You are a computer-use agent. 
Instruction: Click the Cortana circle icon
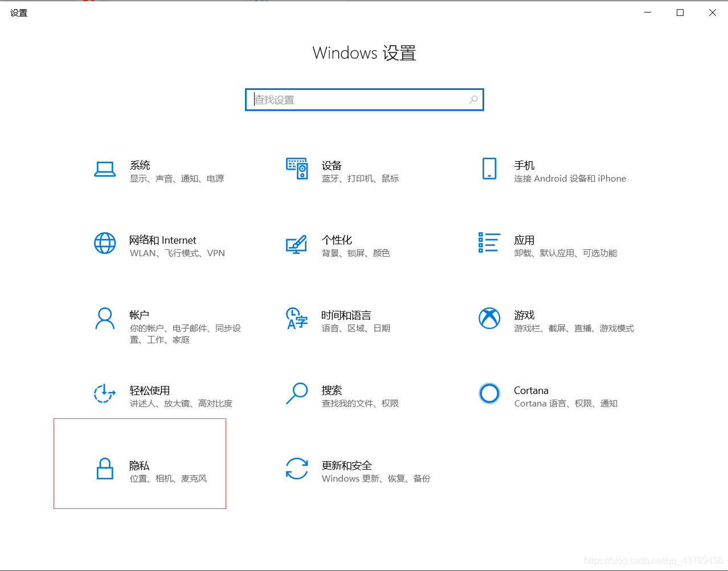[489, 393]
